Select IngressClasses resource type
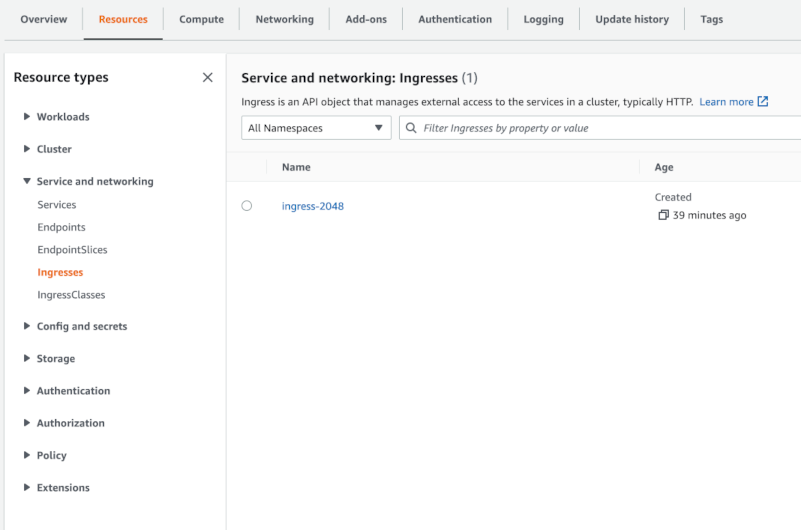This screenshot has width=801, height=530. tap(71, 295)
